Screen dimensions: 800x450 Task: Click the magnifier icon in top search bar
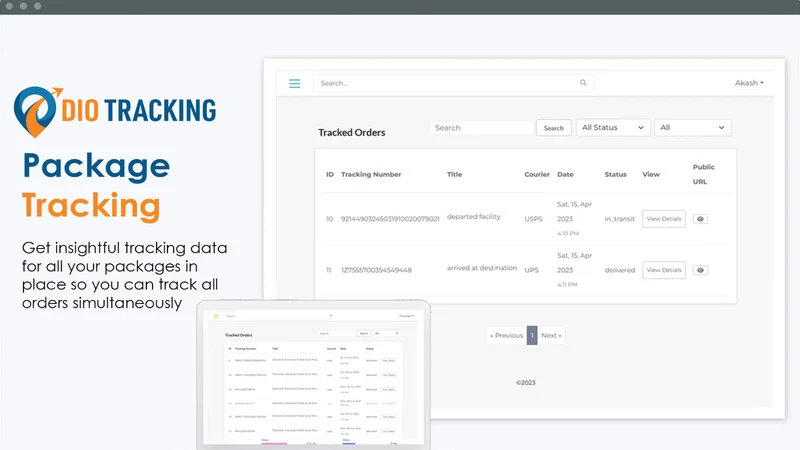click(x=583, y=83)
